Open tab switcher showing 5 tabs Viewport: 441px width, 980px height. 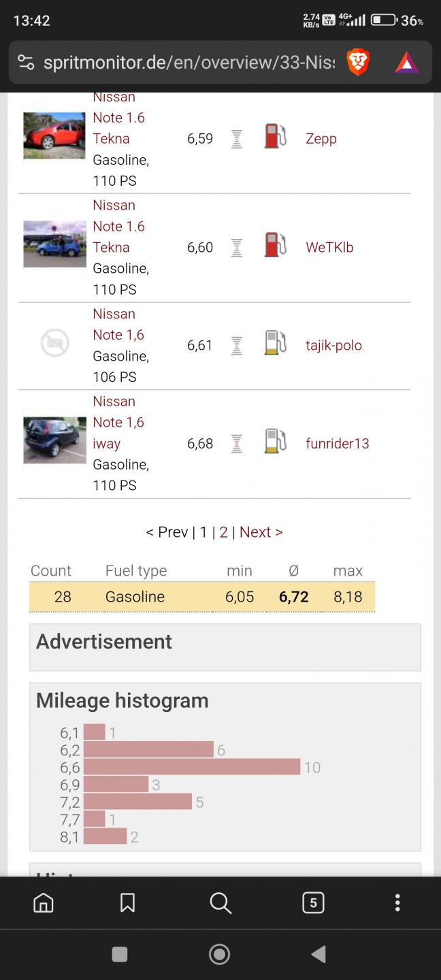[313, 902]
